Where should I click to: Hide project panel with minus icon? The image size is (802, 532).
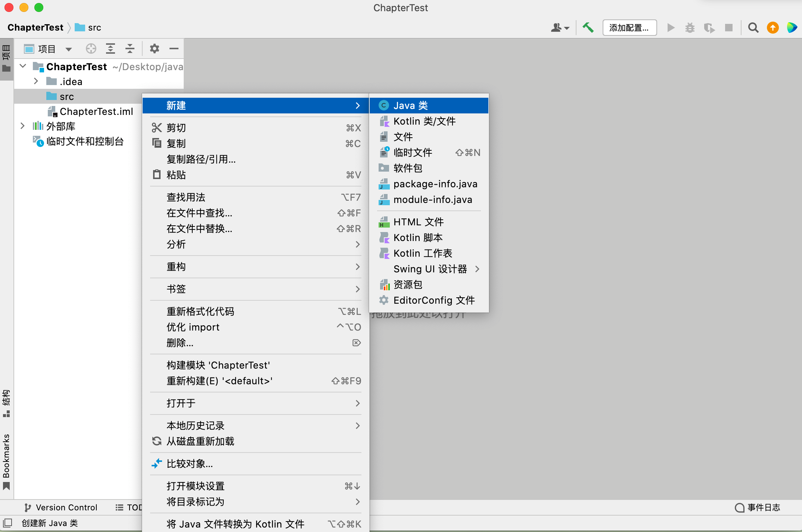pyautogui.click(x=174, y=49)
